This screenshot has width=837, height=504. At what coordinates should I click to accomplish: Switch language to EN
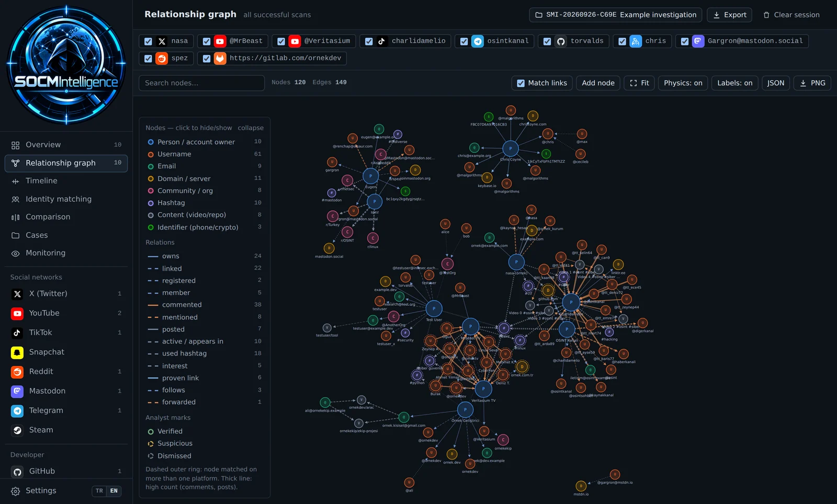click(x=114, y=491)
